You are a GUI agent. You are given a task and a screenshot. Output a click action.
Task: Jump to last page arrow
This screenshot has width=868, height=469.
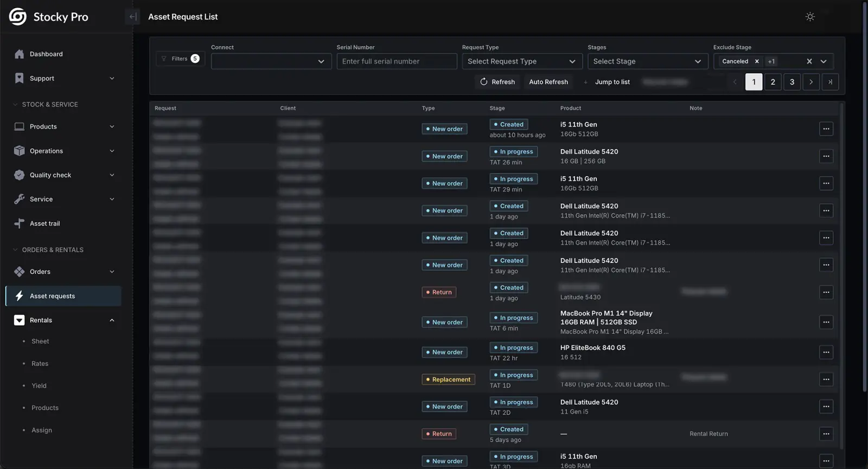click(830, 82)
